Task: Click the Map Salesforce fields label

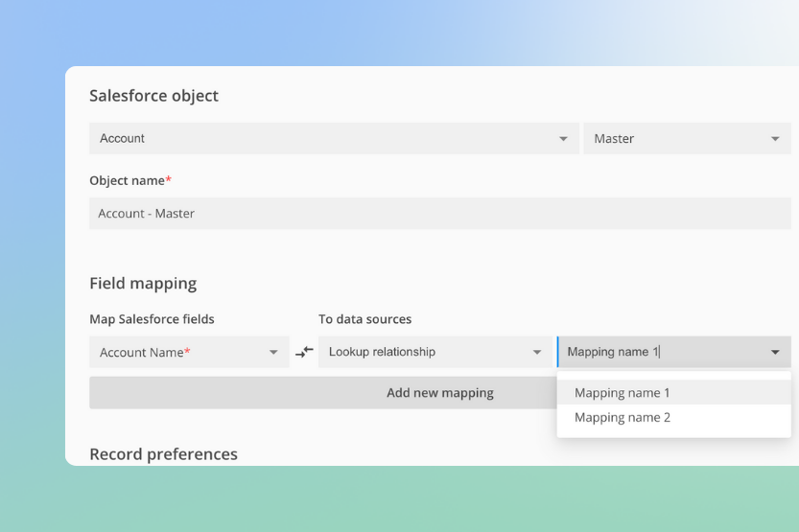Action: [x=152, y=319]
